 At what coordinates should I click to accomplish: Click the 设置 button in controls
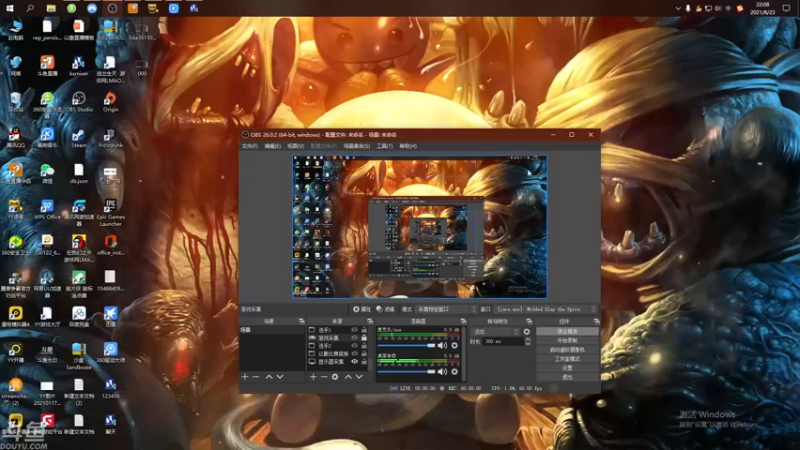point(567,368)
